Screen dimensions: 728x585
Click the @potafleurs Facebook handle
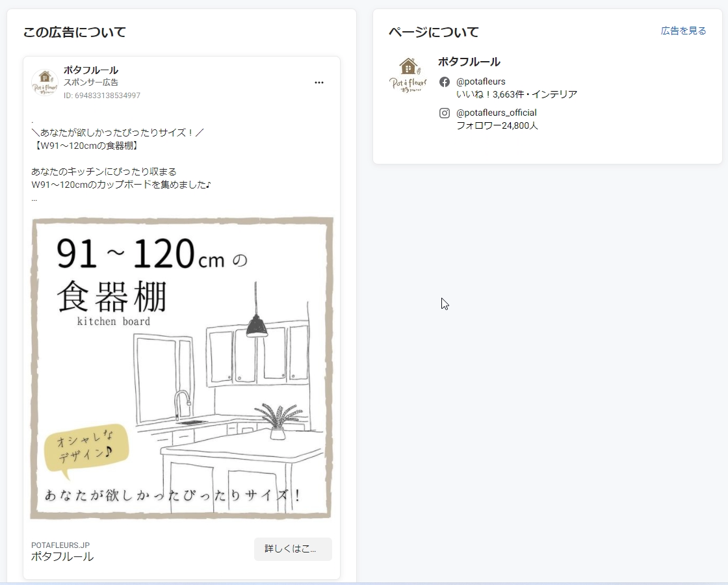pyautogui.click(x=480, y=82)
